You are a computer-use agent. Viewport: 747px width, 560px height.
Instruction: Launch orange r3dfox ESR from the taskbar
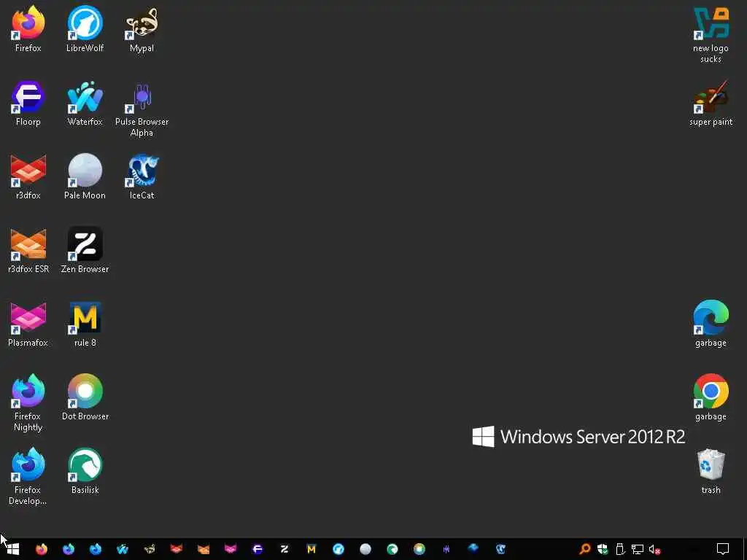click(x=204, y=549)
